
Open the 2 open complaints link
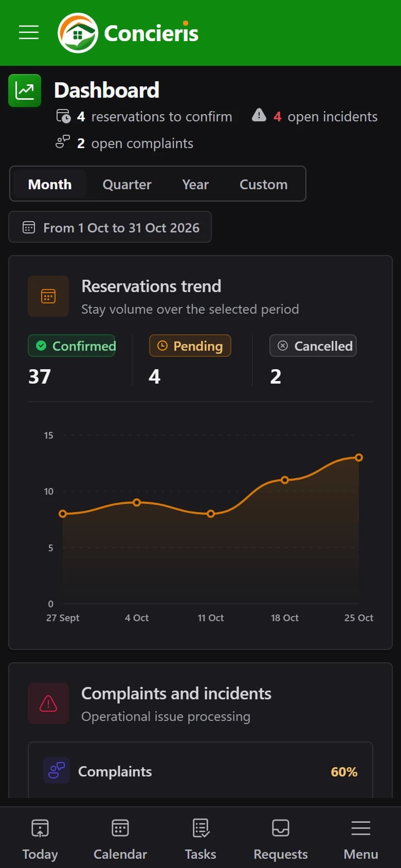pyautogui.click(x=124, y=143)
